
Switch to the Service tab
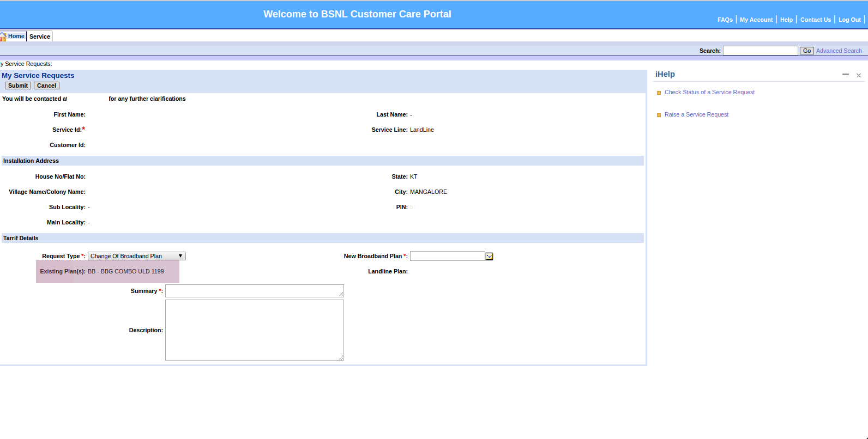pyautogui.click(x=40, y=36)
